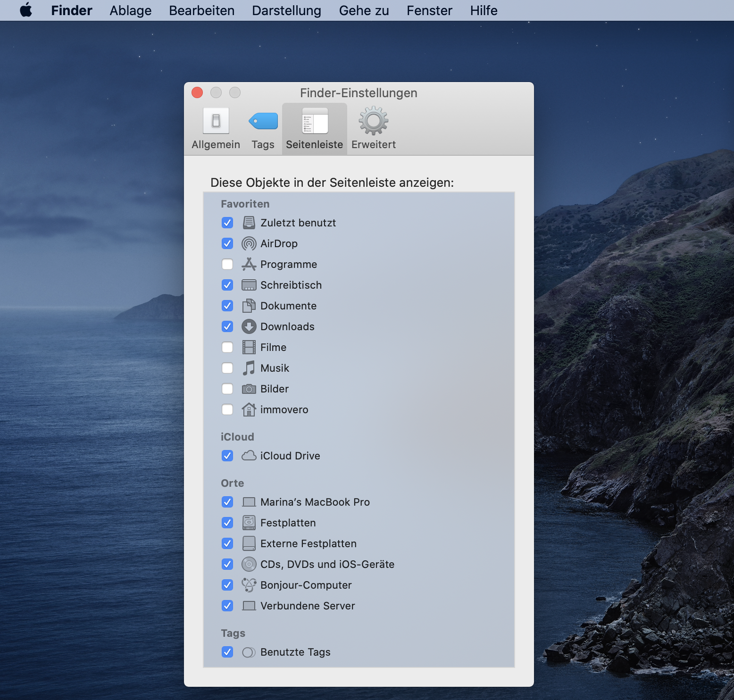The height and width of the screenshot is (700, 734).
Task: Open the Ablage menu
Action: pos(131,10)
